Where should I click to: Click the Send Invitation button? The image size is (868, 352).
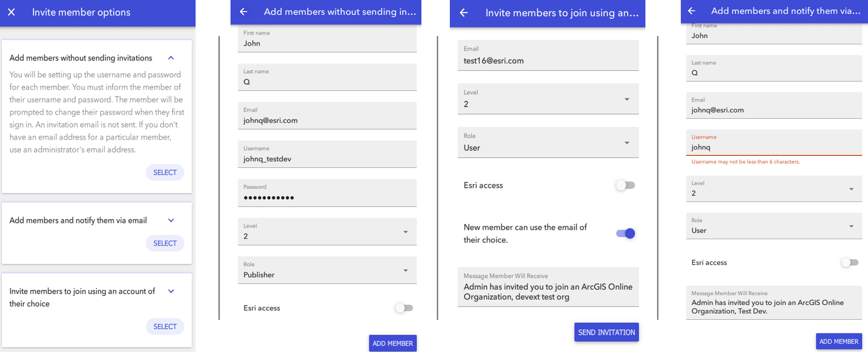(x=606, y=332)
